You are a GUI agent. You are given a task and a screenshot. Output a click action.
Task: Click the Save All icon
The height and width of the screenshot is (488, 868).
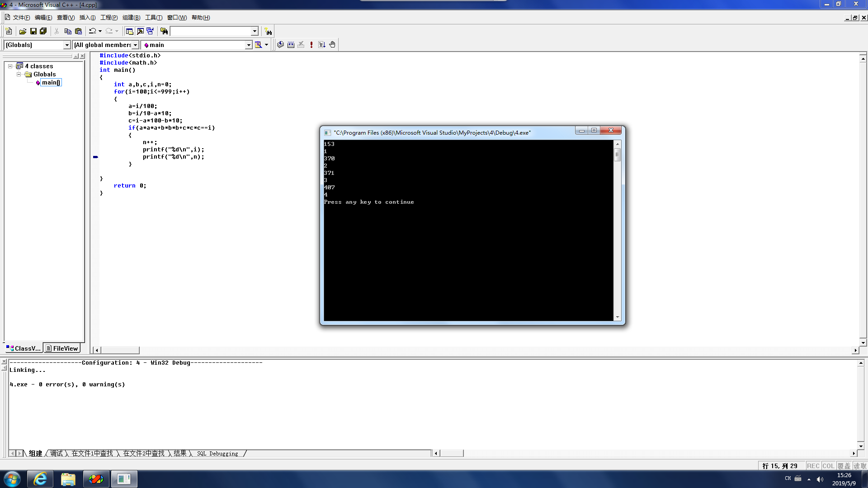[43, 31]
